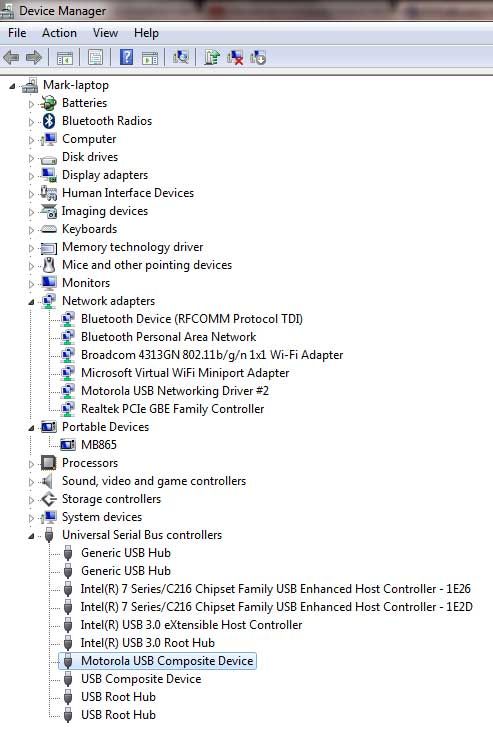Select Realtek PCIe GBE Family Controller

[x=172, y=409]
